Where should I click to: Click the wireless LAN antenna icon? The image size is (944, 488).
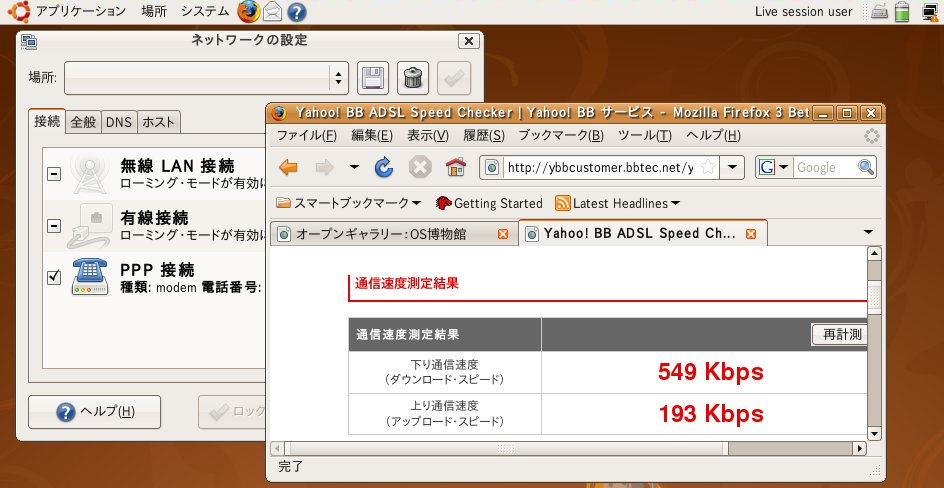89,174
